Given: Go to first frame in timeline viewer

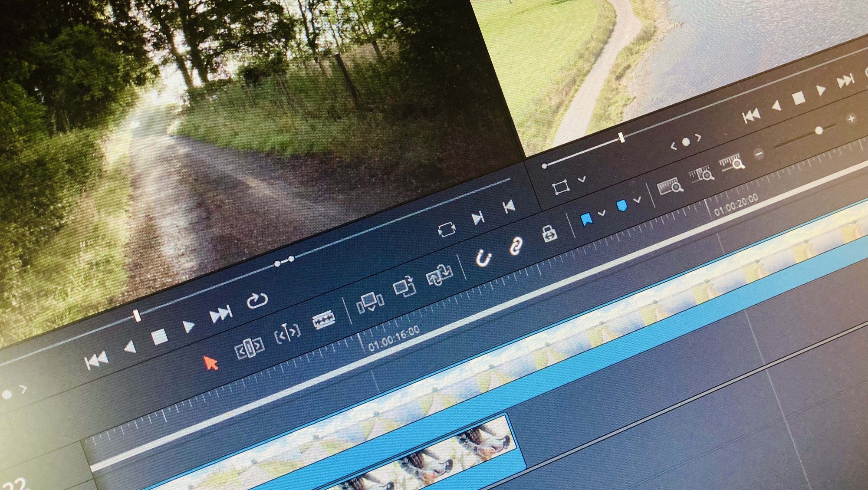Looking at the screenshot, I should pyautogui.click(x=751, y=115).
